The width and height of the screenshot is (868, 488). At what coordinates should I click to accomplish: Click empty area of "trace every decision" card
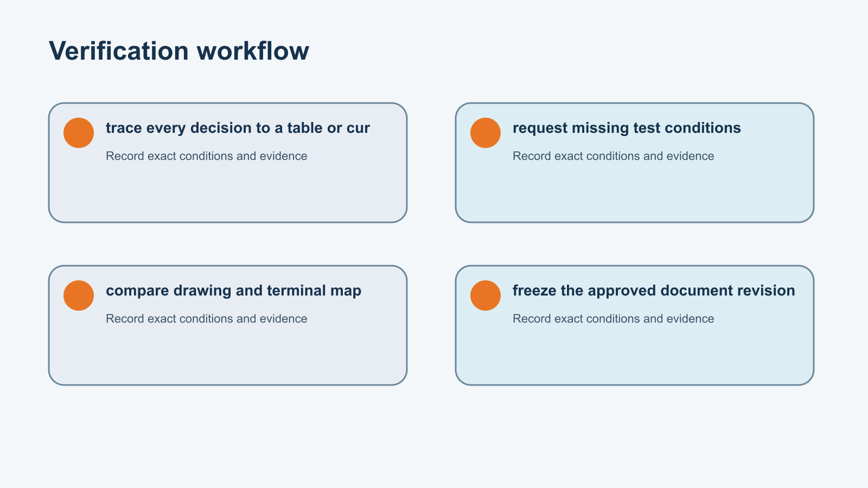pos(228,192)
